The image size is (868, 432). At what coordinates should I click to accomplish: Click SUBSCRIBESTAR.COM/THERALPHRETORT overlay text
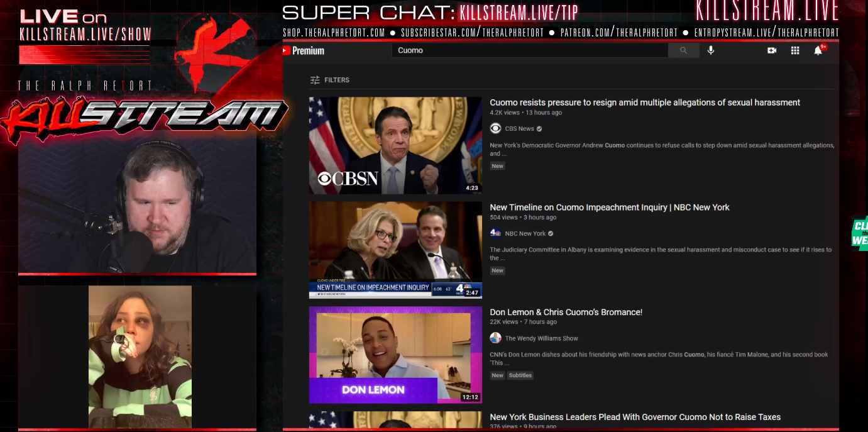point(472,33)
